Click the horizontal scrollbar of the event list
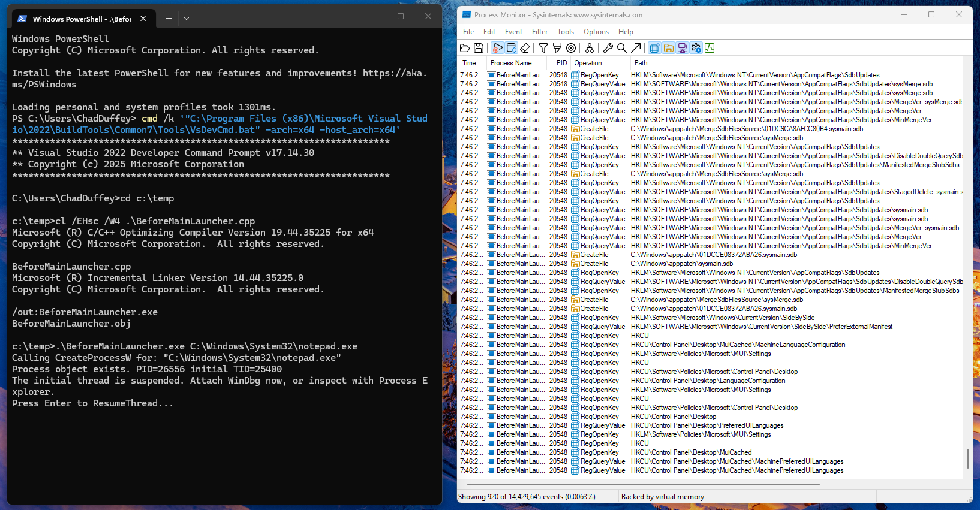Screen dimensions: 980x510 click(644, 483)
